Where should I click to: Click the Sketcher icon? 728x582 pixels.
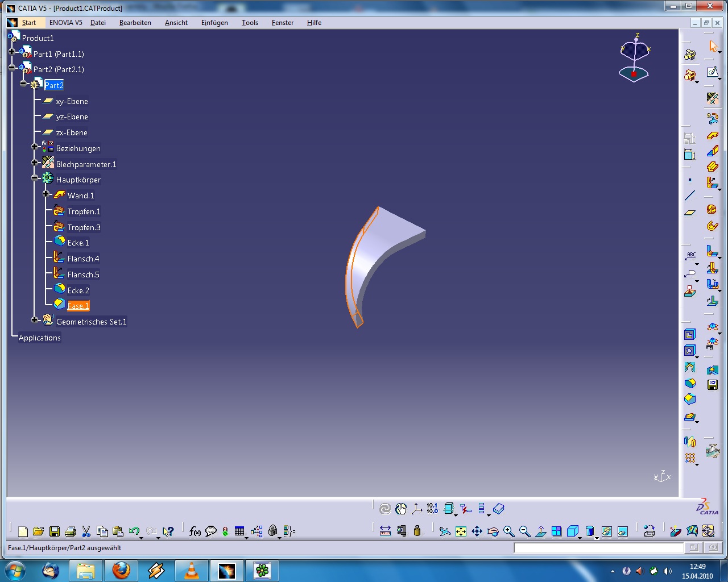(713, 72)
